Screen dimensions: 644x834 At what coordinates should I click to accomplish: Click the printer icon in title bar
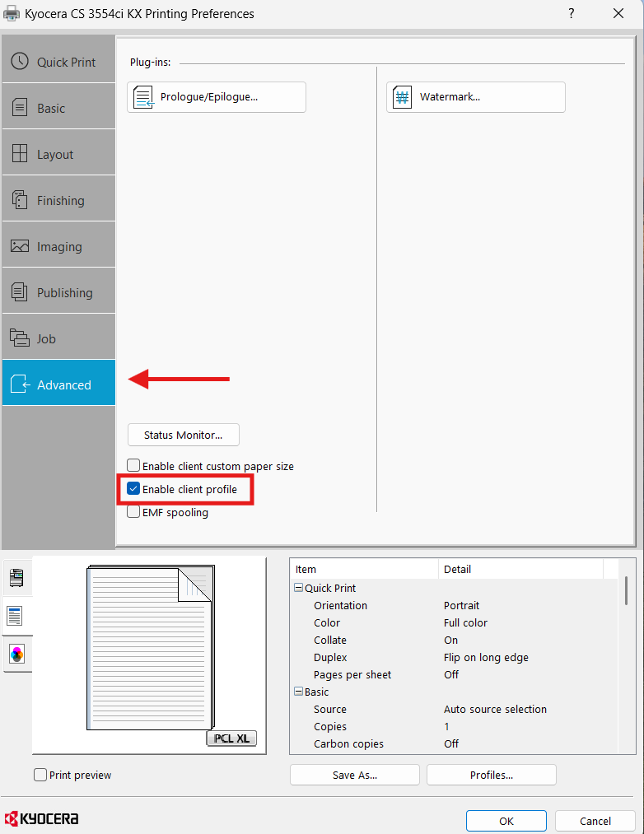pos(12,13)
